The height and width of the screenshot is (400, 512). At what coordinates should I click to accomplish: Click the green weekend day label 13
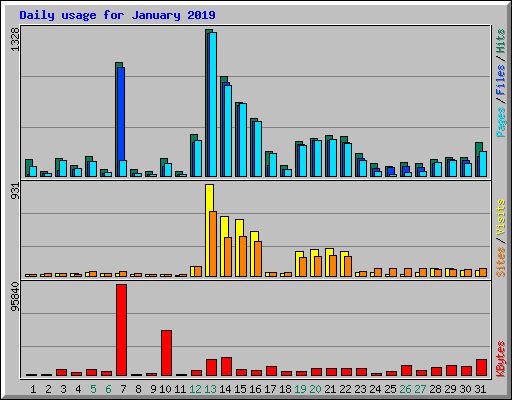tap(210, 389)
